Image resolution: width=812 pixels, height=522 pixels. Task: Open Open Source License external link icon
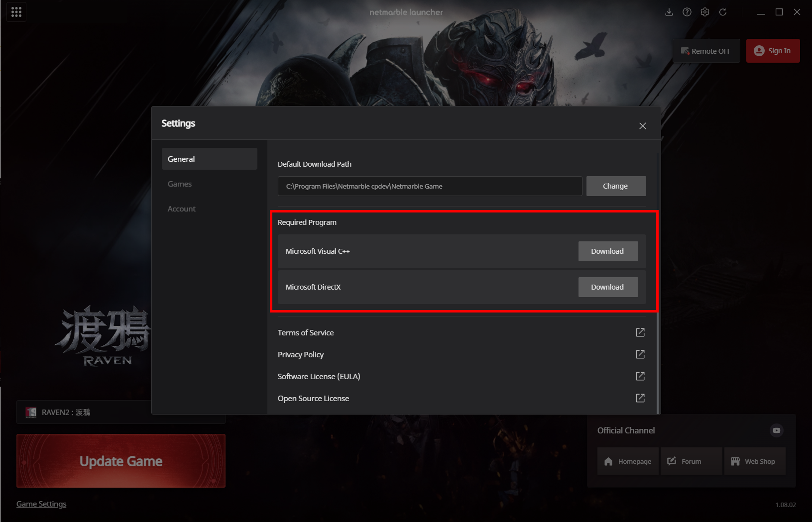640,398
